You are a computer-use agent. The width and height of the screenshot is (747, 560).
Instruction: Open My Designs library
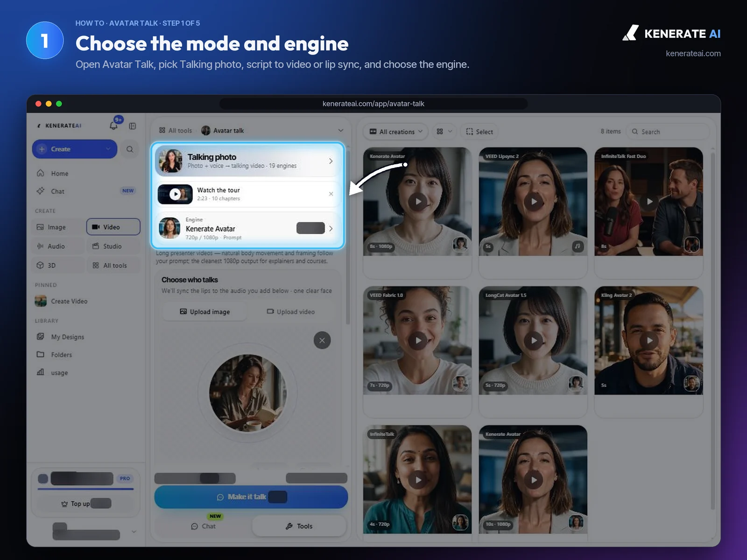point(68,337)
